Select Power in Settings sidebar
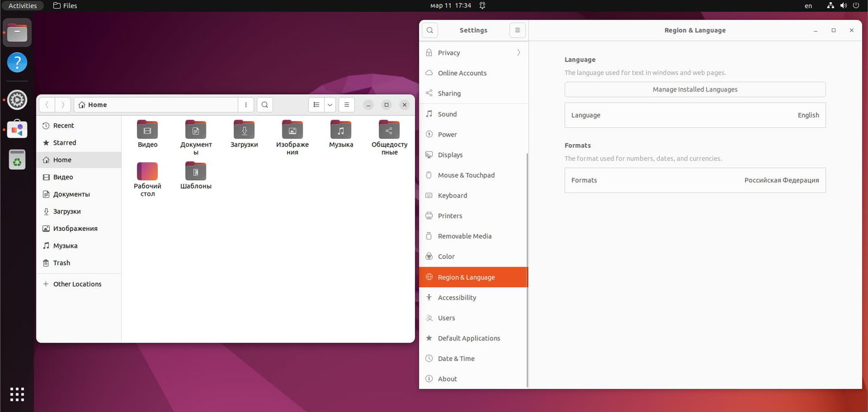Viewport: 868px width, 412px height. coord(473,134)
